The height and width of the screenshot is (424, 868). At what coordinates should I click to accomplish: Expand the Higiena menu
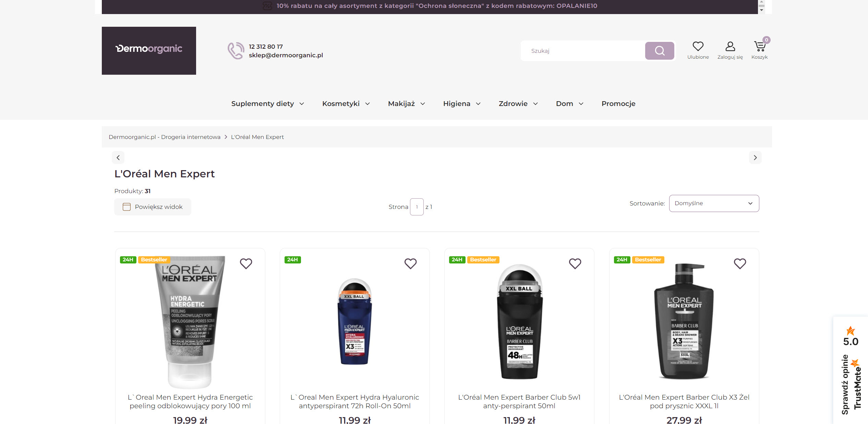(x=462, y=104)
